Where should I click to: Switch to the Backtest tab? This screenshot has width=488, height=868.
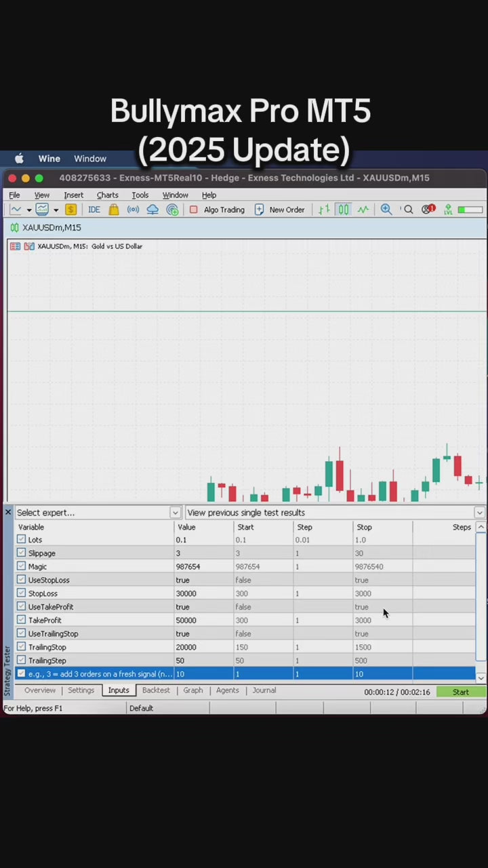click(156, 690)
